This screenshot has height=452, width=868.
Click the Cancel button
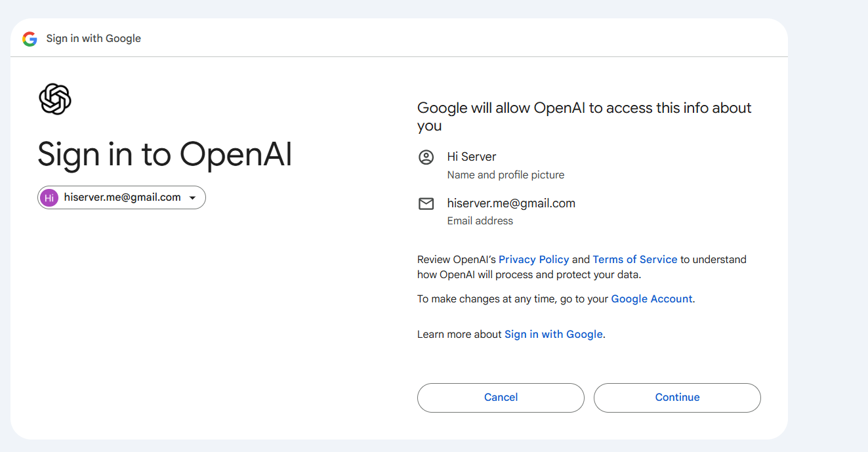pyautogui.click(x=501, y=398)
